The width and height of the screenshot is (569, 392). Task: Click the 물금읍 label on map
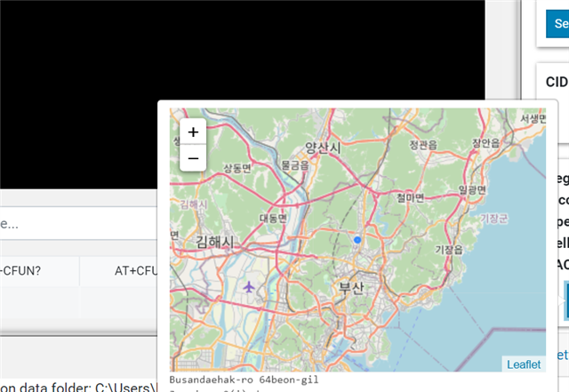[x=295, y=165]
